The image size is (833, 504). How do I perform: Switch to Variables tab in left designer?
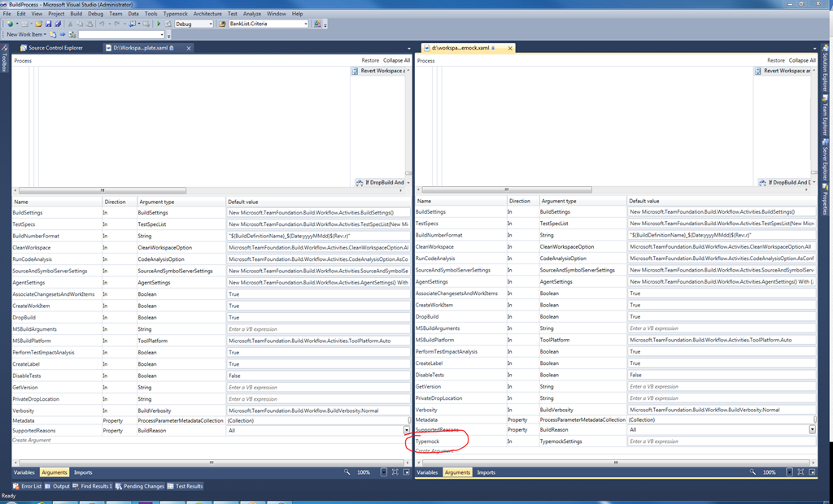pyautogui.click(x=24, y=472)
